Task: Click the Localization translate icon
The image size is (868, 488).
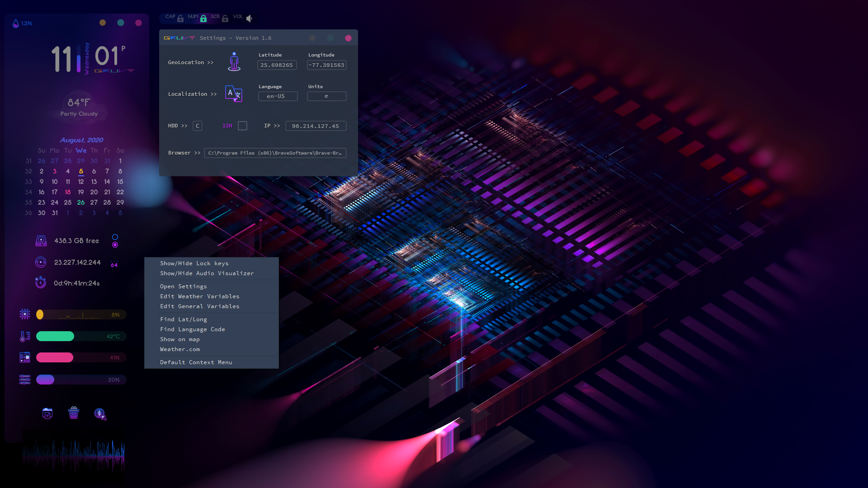Action: [x=234, y=94]
